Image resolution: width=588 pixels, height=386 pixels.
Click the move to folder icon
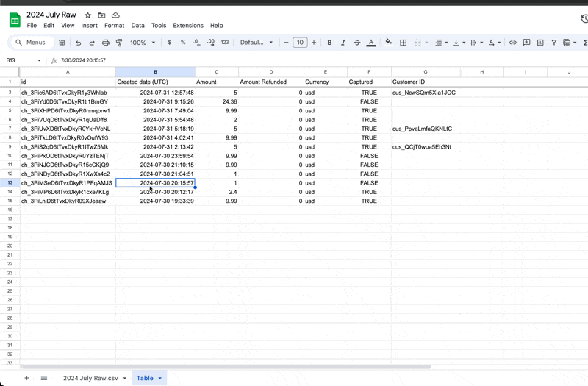[101, 15]
